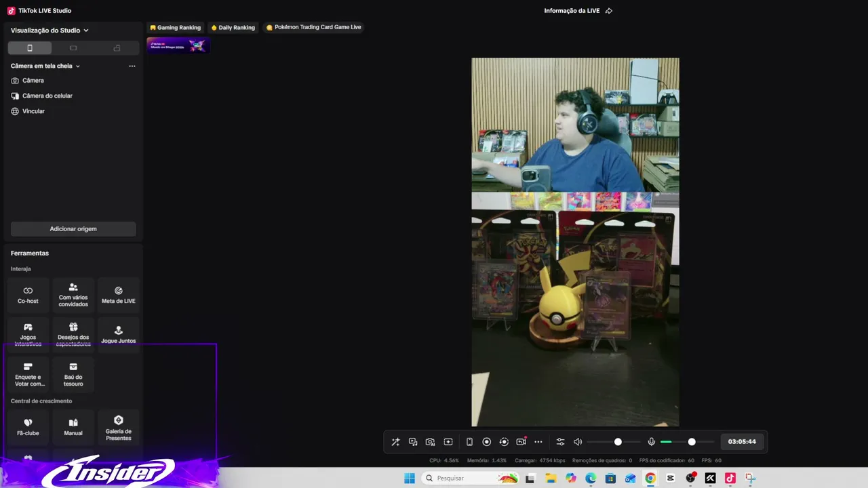868x488 pixels.
Task: Open the scene three-dot options menu
Action: click(132, 66)
